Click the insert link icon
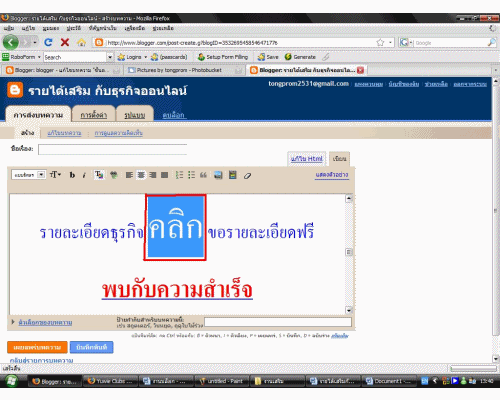 pos(114,175)
